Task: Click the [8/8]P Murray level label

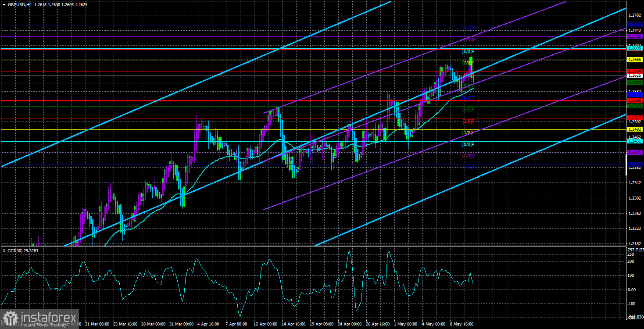Action: click(468, 51)
